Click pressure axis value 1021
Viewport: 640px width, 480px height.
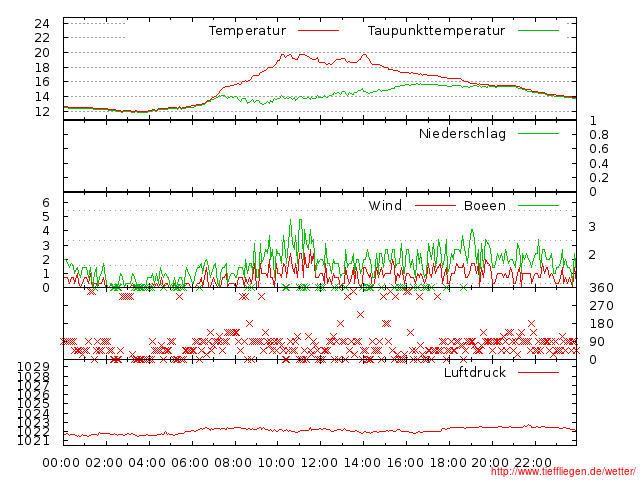point(33,441)
